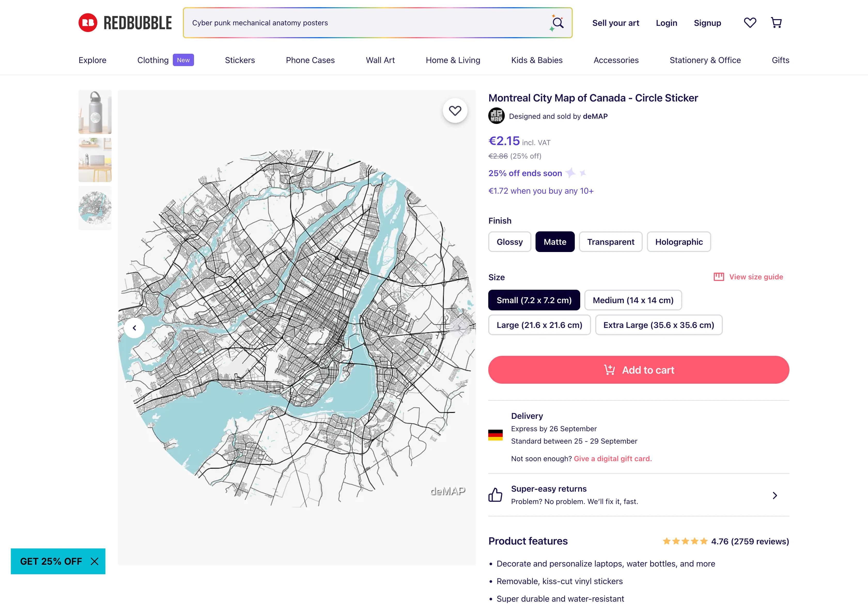
Task: Click Add to cart button
Action: [x=639, y=370]
